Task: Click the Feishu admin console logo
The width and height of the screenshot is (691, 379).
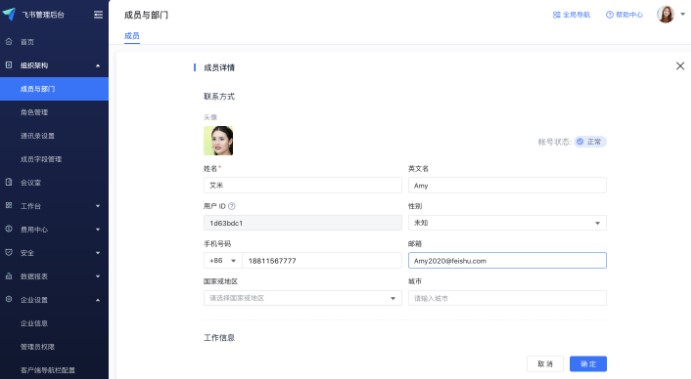Action: pos(9,15)
